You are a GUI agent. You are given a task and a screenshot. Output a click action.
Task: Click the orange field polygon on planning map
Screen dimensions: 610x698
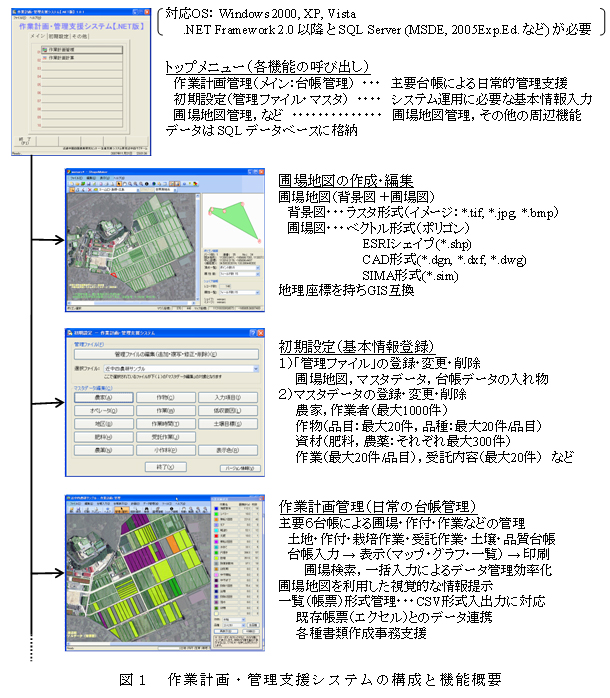click(x=173, y=544)
